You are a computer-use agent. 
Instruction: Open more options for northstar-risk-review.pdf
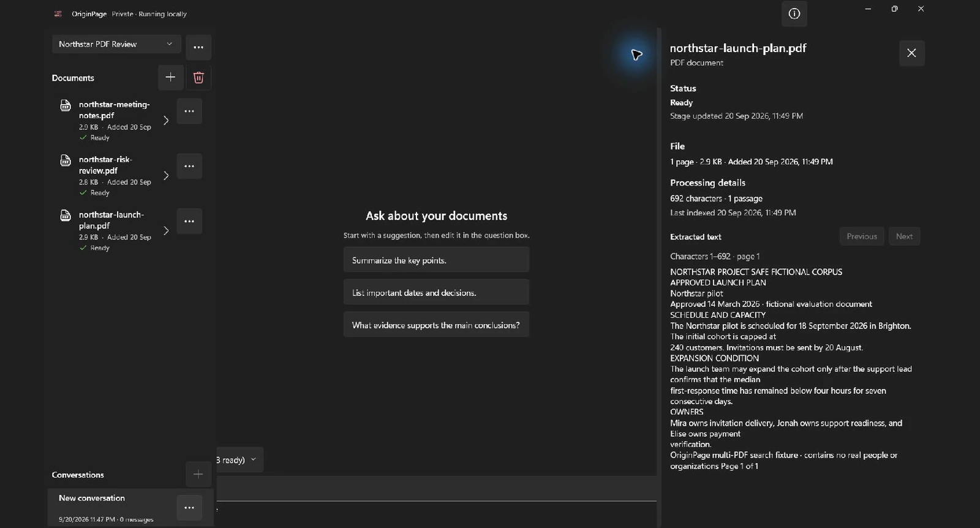tap(189, 166)
